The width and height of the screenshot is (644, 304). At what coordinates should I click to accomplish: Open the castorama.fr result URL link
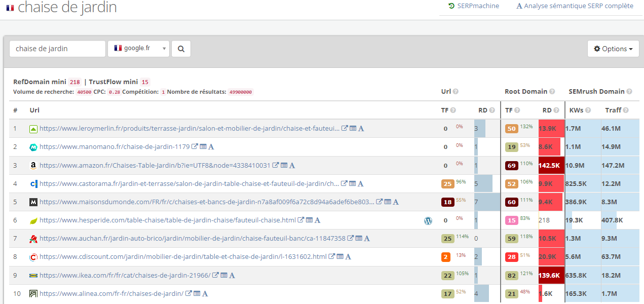[190, 183]
